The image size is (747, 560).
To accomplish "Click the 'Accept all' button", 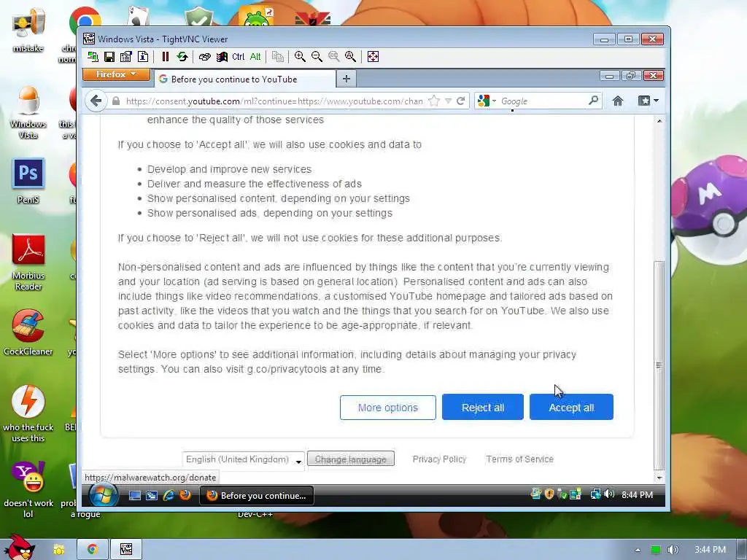I will (571, 407).
